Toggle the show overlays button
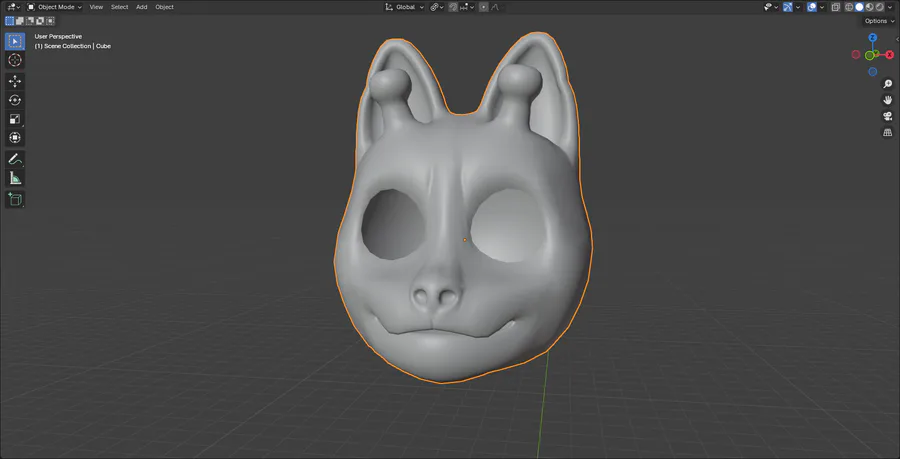Screen dimensions: 900x459 [x=812, y=7]
